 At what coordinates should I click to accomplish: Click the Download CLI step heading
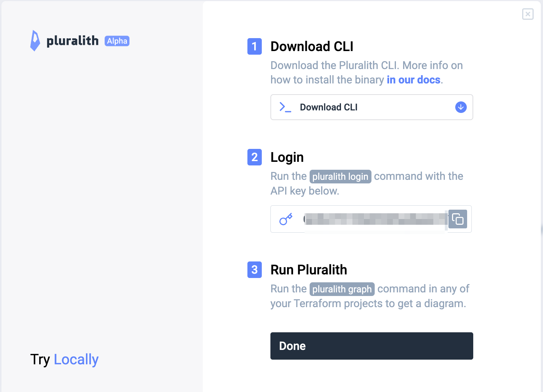(312, 46)
